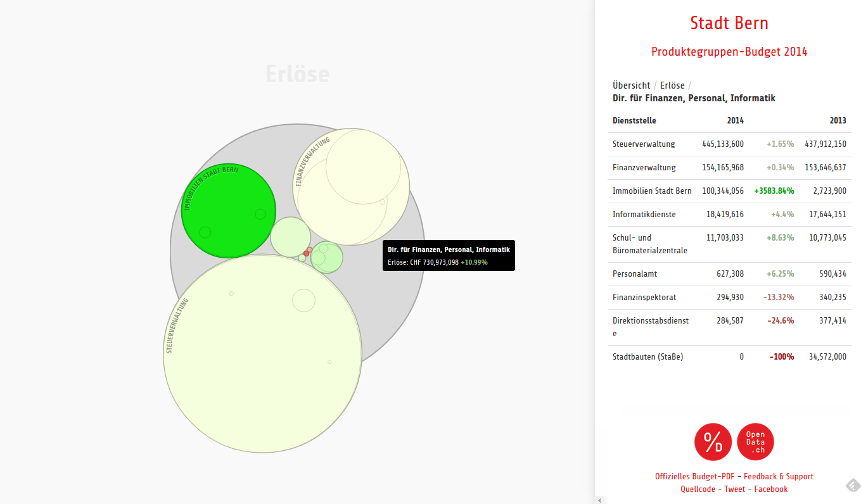This screenshot has height=504, width=861.
Task: Click the 34,572,000 amount for 2013
Action: [x=827, y=356]
